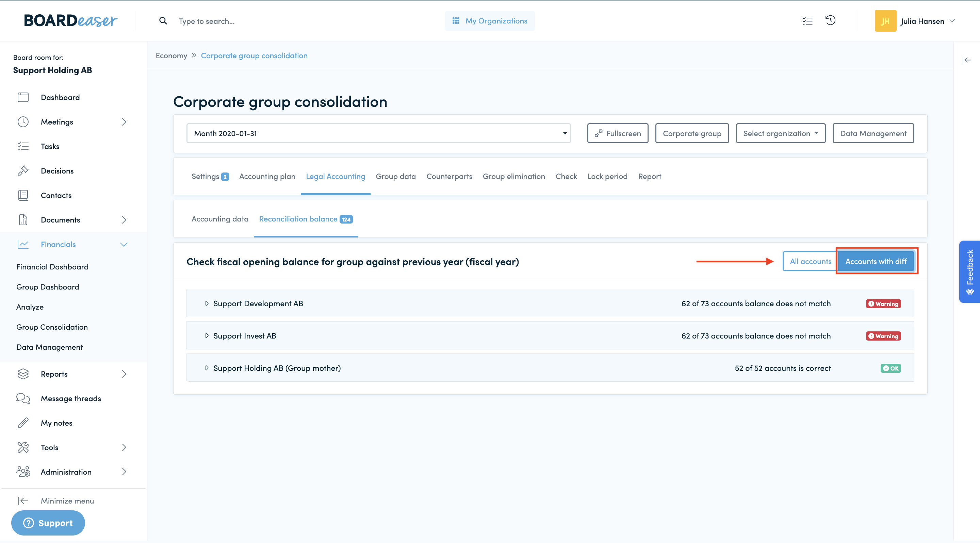Screen dimensions: 980x543
Task: Open the task checklist icon in header
Action: 807,21
